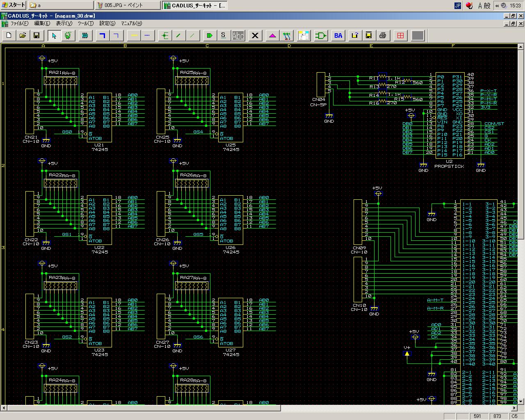Toggle the red grid display button
The width and height of the screenshot is (525, 420).
coord(400,36)
